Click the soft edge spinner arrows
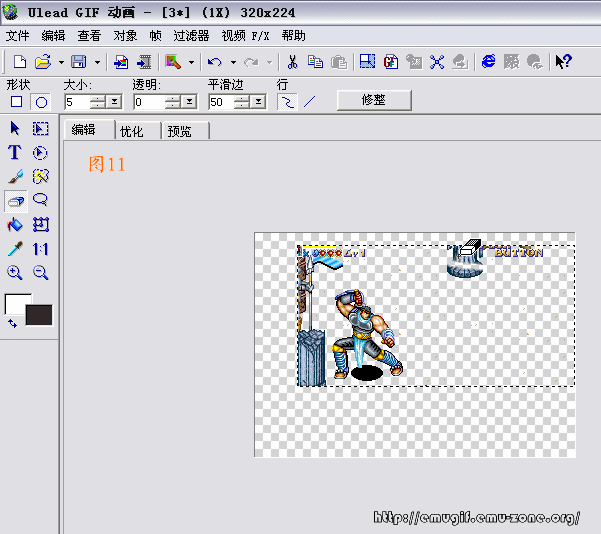This screenshot has height=534, width=601. pyautogui.click(x=242, y=102)
